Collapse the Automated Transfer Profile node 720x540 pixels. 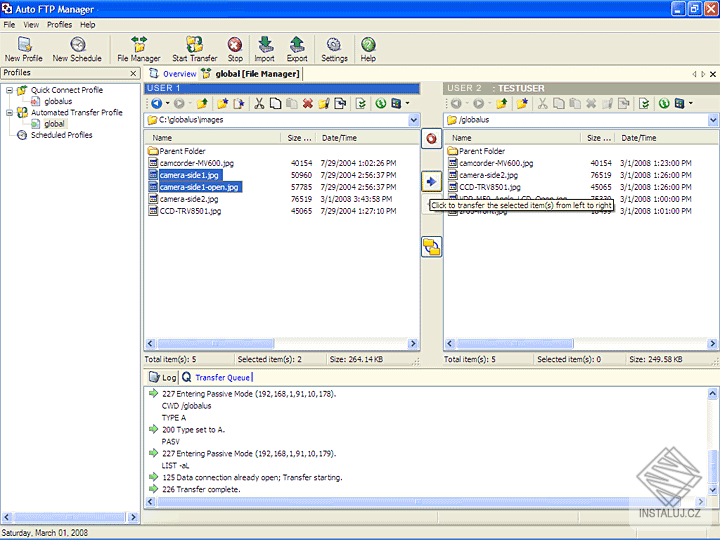coord(9,113)
